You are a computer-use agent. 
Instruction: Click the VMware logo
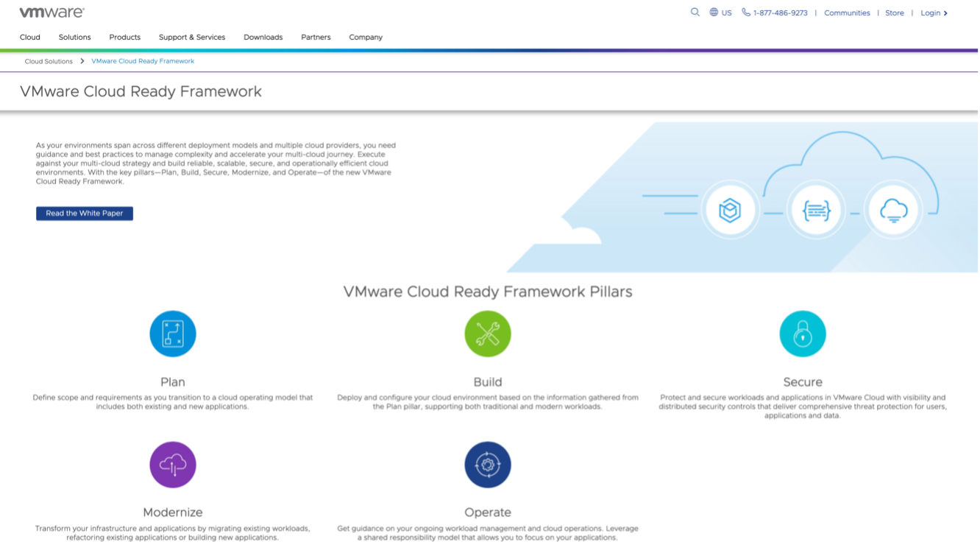coord(52,13)
